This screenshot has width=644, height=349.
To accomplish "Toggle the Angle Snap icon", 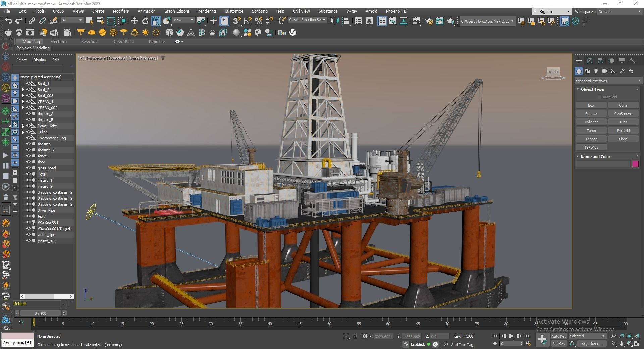I will [248, 21].
